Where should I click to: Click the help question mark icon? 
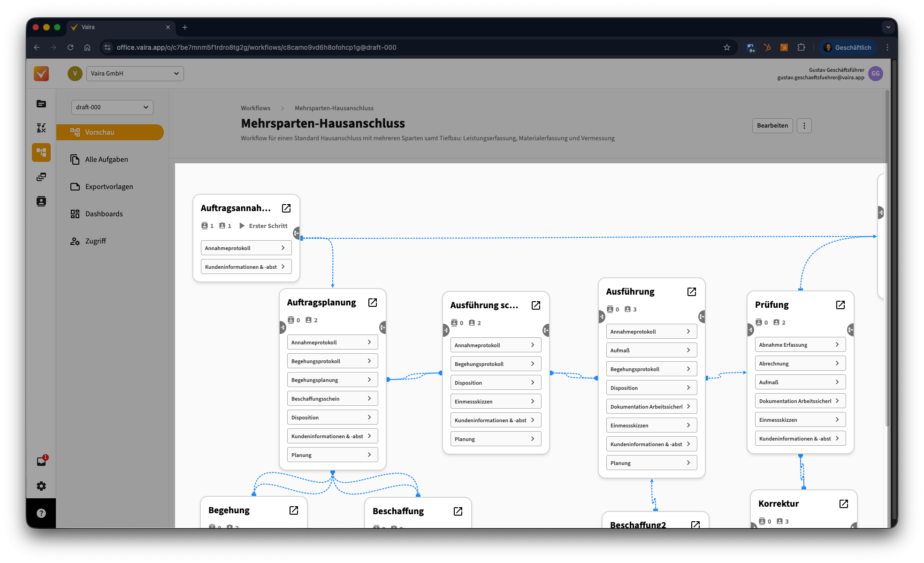(x=41, y=513)
